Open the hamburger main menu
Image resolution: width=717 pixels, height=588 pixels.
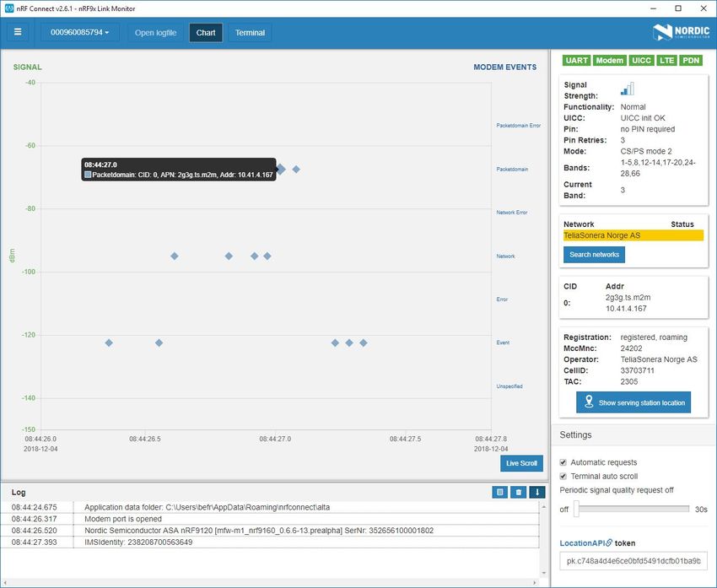click(18, 32)
